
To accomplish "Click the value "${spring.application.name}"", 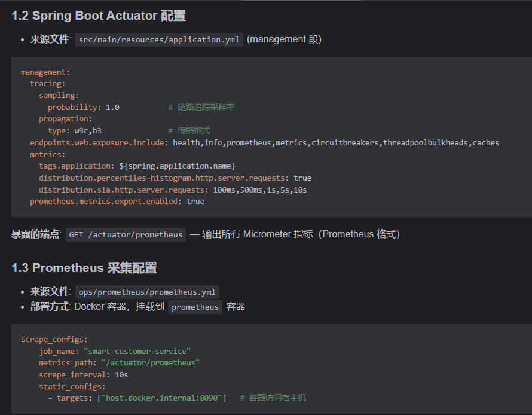I will click(177, 166).
